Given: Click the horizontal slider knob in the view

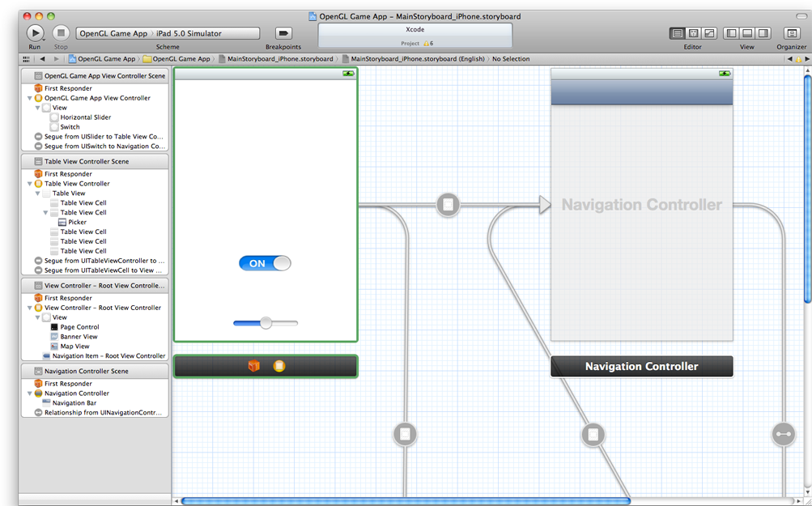Looking at the screenshot, I should pyautogui.click(x=266, y=323).
